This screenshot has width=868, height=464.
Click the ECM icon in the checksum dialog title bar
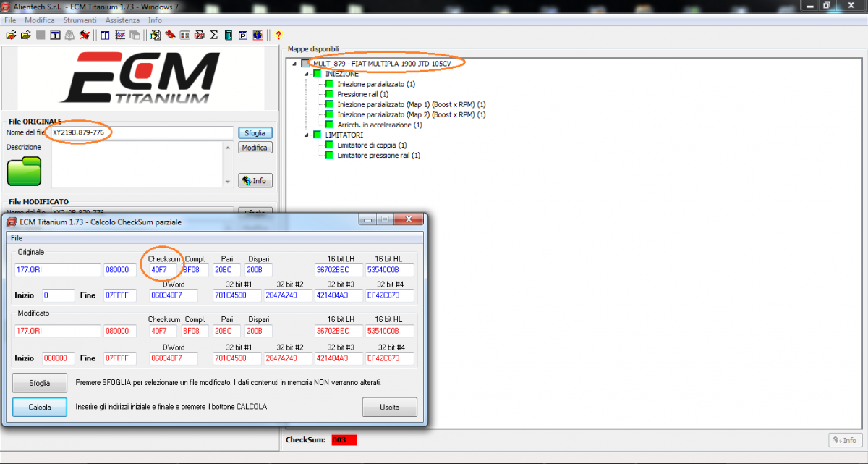12,221
